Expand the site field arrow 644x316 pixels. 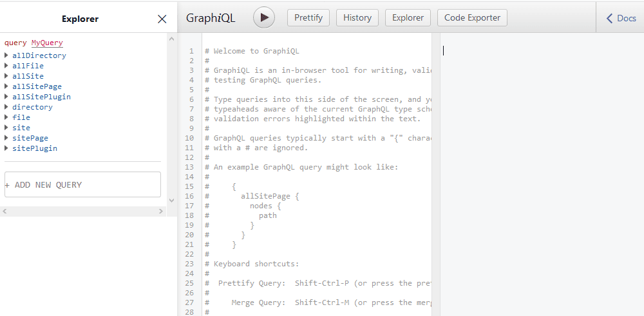(6, 127)
